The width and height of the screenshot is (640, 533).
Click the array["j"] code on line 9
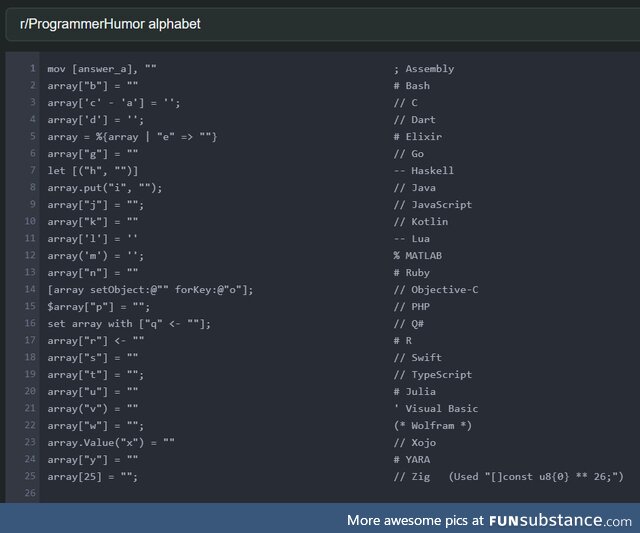96,205
